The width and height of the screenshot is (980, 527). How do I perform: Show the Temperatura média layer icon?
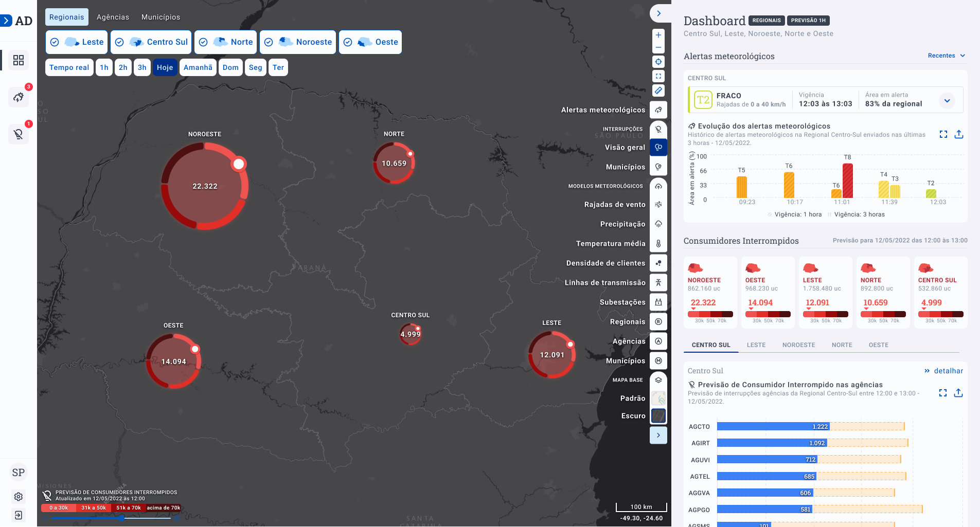click(x=658, y=244)
